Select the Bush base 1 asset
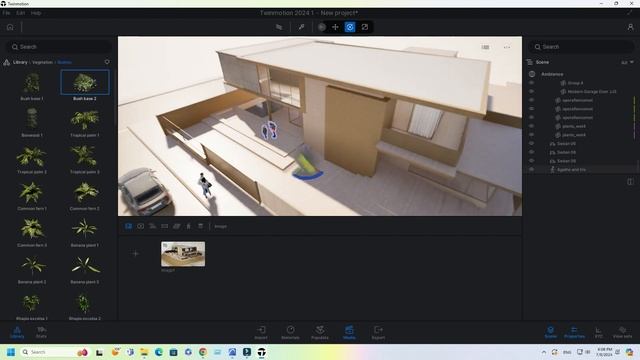 [31, 86]
